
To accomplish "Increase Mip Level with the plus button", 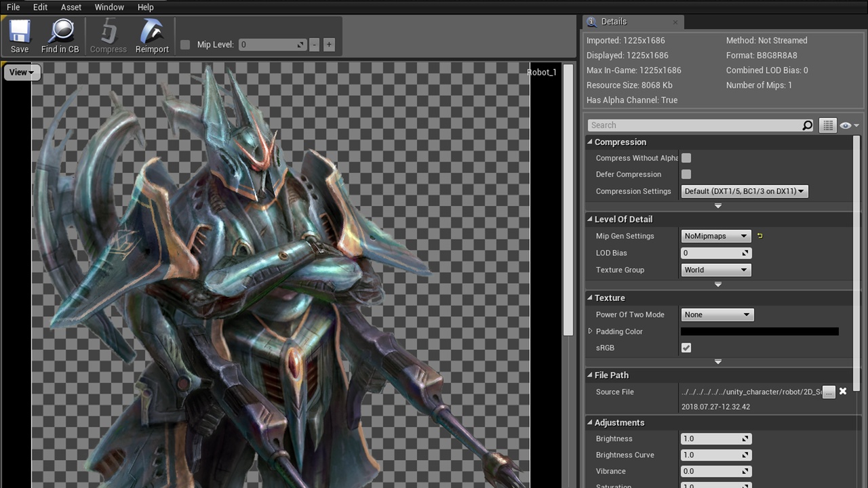I will [329, 45].
